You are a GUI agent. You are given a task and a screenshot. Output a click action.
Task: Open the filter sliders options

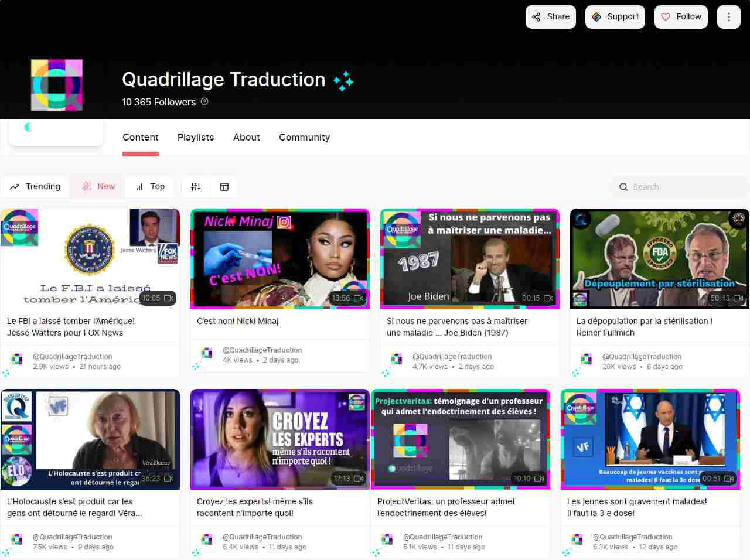(x=196, y=187)
